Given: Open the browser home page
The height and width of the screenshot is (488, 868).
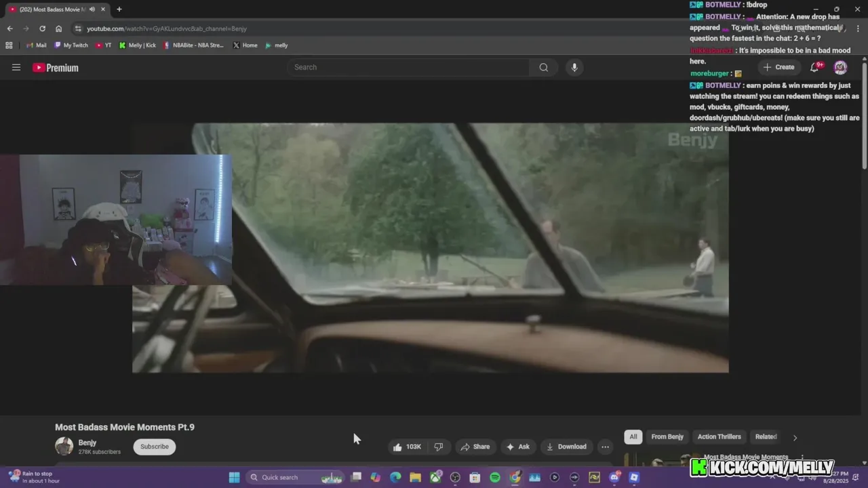Looking at the screenshot, I should click(x=58, y=28).
